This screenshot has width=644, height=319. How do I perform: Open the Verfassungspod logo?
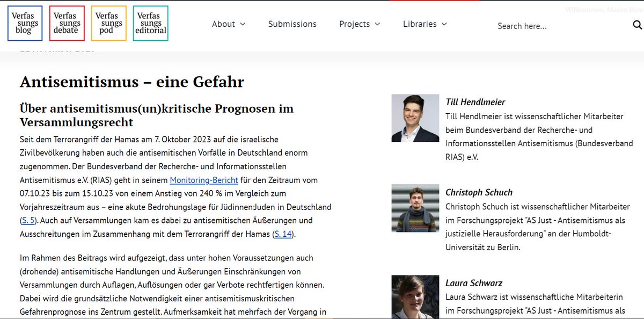tap(108, 24)
